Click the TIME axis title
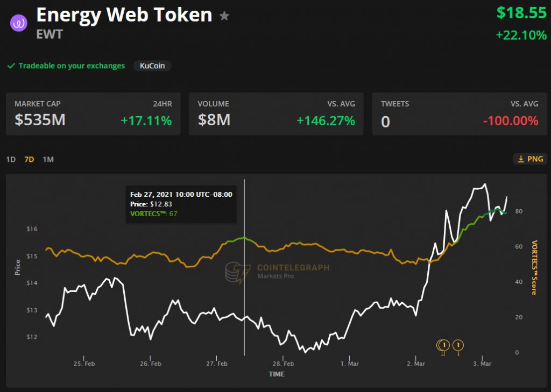Image resolution: width=551 pixels, height=392 pixels. [x=277, y=374]
